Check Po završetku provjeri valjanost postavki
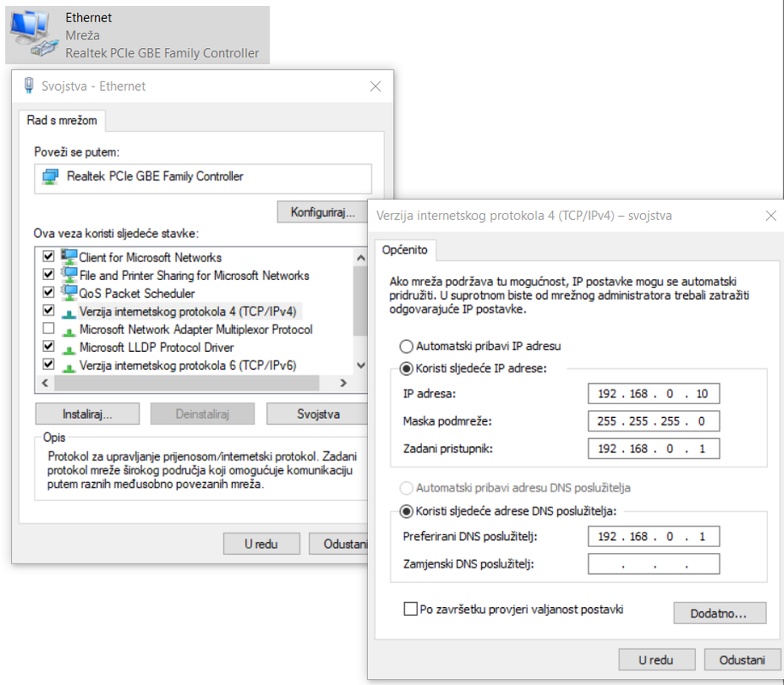784x685 pixels. pyautogui.click(x=411, y=609)
